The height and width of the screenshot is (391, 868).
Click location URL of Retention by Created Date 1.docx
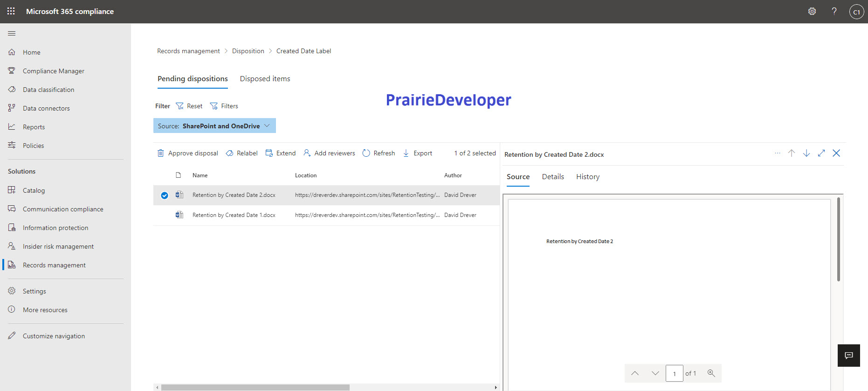[367, 215]
